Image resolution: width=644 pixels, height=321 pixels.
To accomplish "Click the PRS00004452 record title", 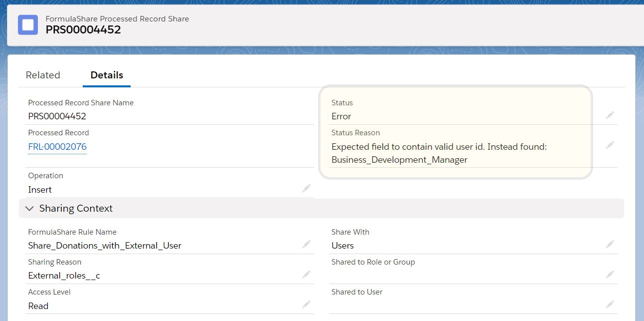I will [83, 30].
